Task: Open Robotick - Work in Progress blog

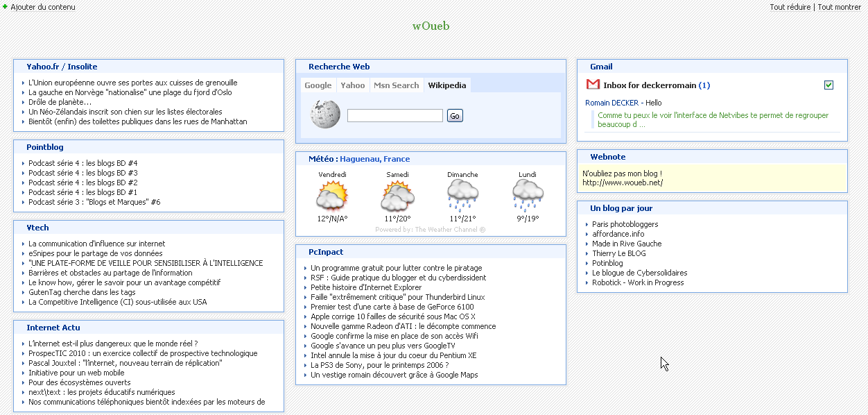Action: 638,282
